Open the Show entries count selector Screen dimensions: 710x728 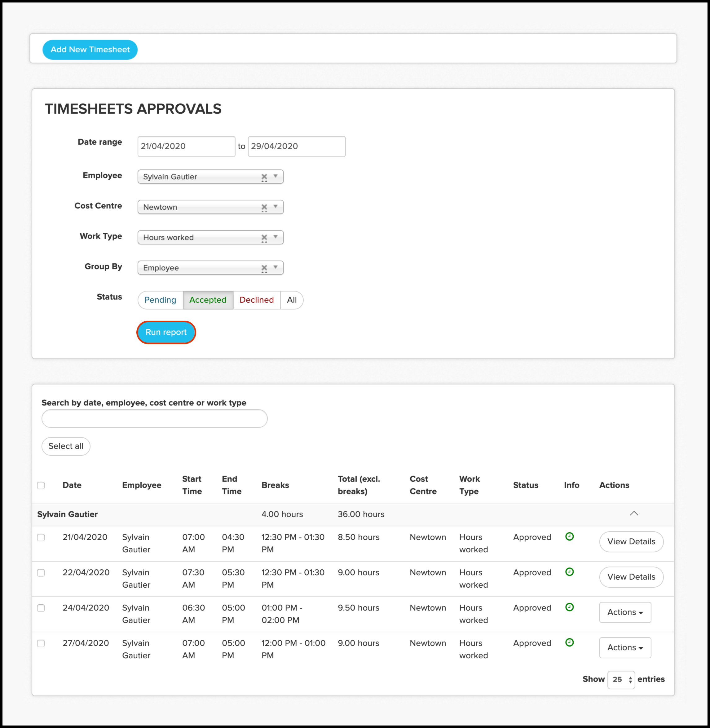coord(621,680)
